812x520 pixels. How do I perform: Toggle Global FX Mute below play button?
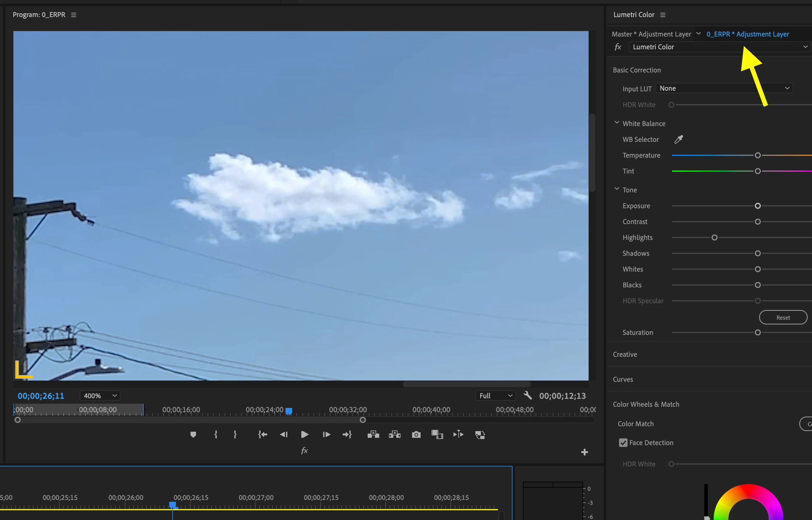(x=304, y=451)
